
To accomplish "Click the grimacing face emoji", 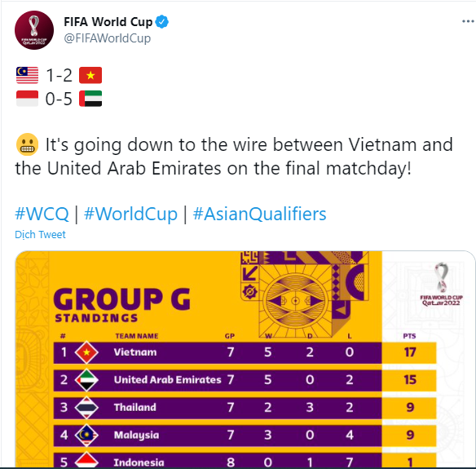I will pos(28,144).
